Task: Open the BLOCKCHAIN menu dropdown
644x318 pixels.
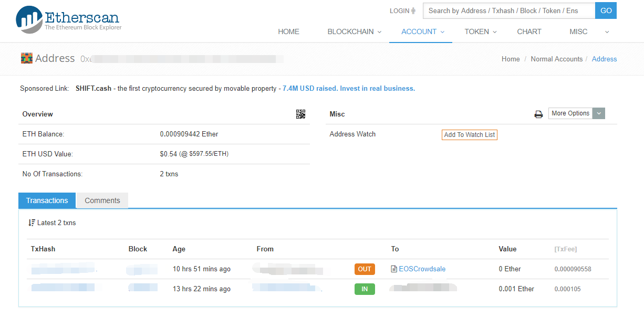Action: (354, 31)
